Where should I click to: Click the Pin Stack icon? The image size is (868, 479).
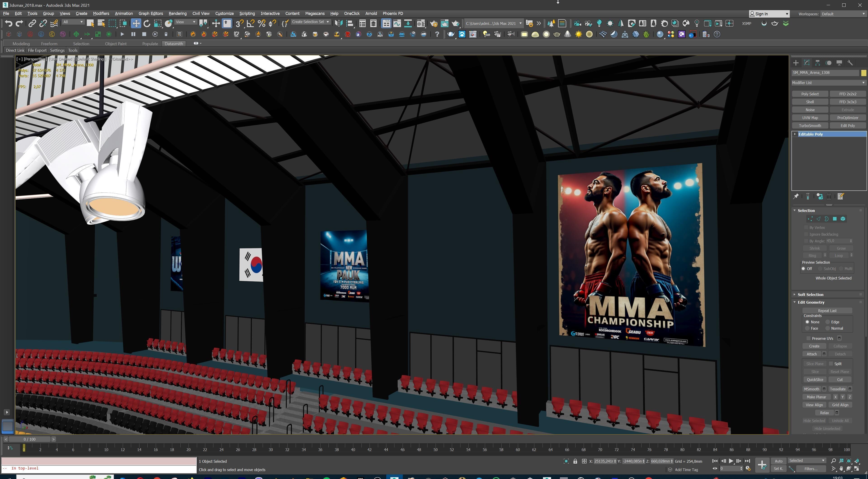tap(796, 196)
